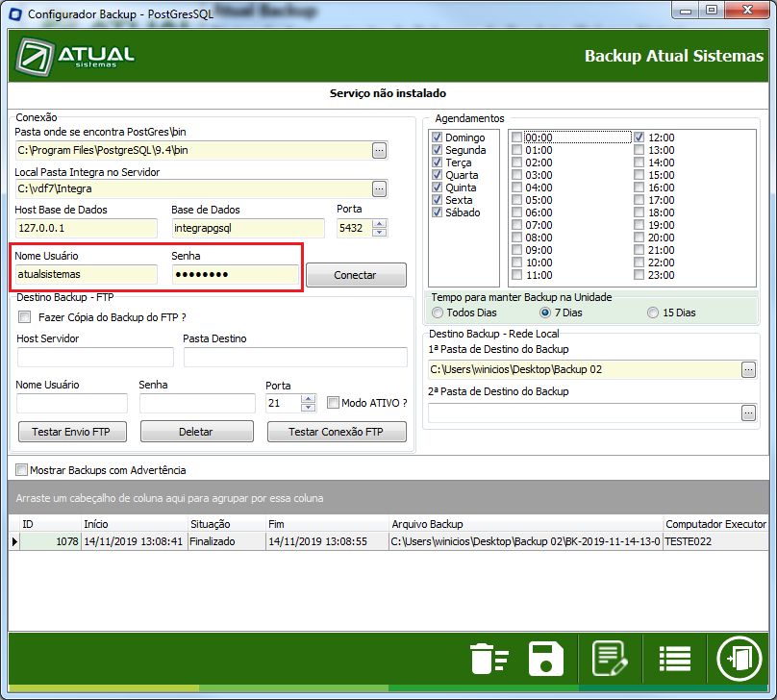Uncheck the 12:00 schedule checkbox

click(639, 137)
